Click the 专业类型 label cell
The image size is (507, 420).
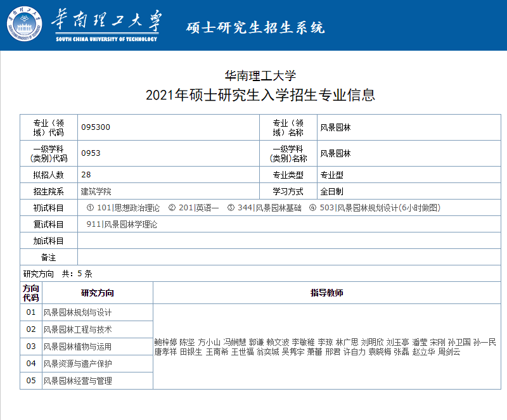(288, 175)
